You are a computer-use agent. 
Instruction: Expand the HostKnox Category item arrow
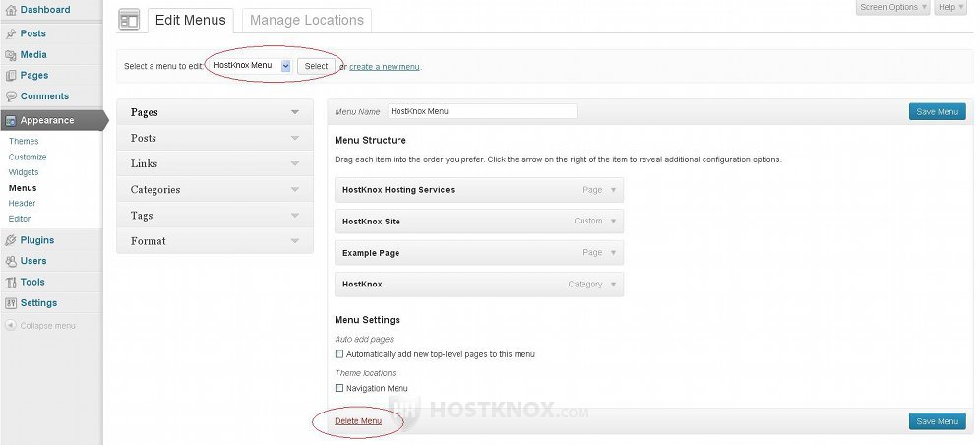point(613,285)
